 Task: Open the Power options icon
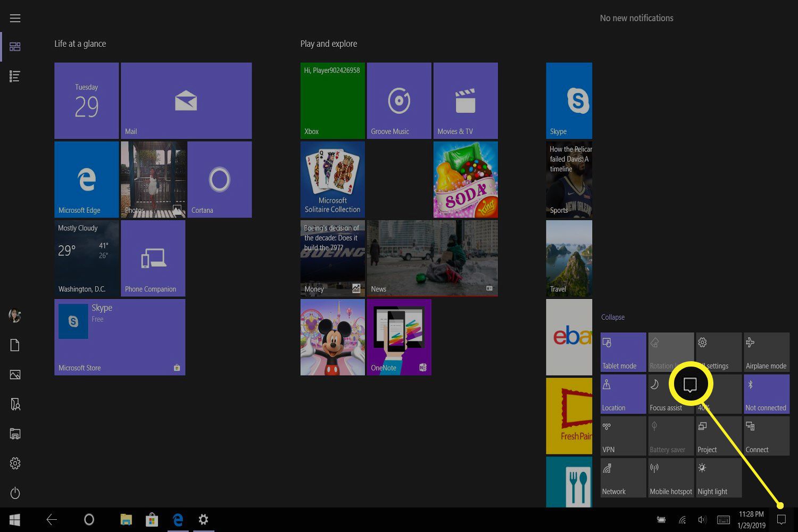(x=15, y=493)
